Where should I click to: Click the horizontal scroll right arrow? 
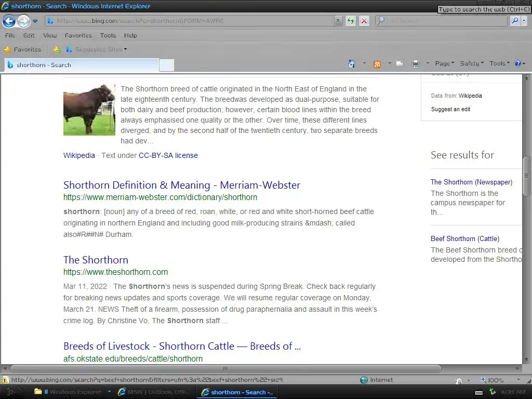coord(517,368)
